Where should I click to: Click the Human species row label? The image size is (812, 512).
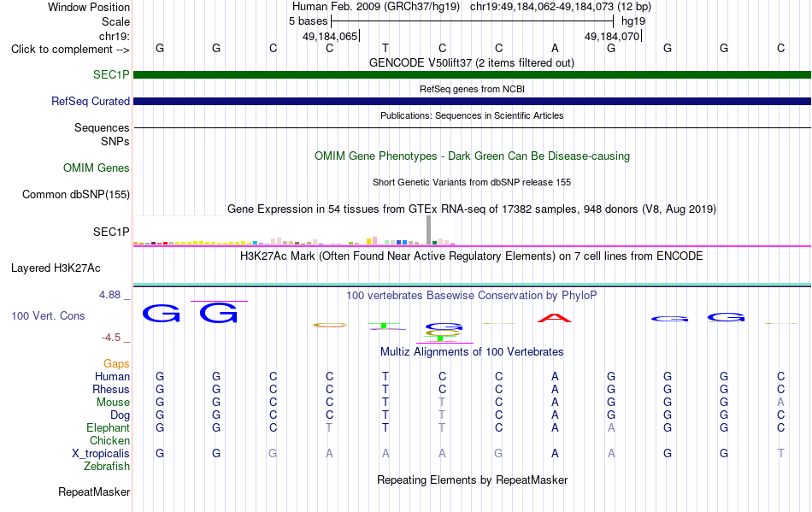[x=112, y=376]
